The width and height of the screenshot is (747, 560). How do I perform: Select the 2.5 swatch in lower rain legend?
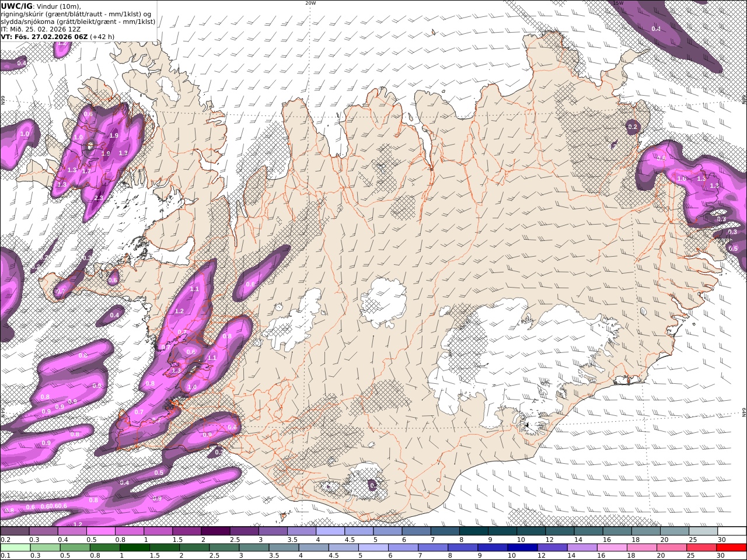[x=224, y=548]
